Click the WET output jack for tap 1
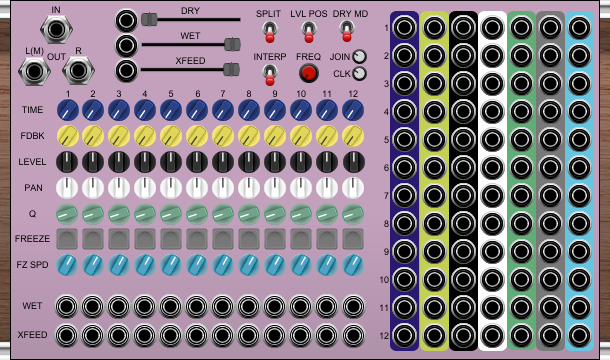The image size is (610, 360). tap(67, 306)
